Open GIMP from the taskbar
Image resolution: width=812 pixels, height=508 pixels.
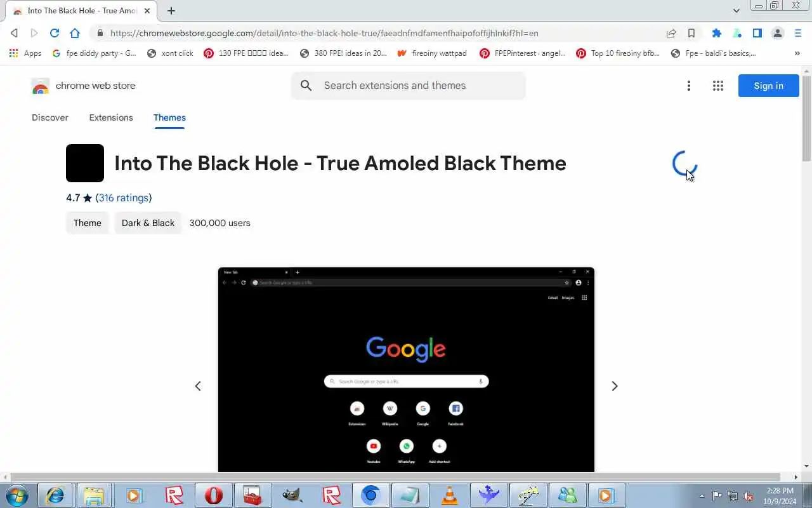(x=292, y=495)
